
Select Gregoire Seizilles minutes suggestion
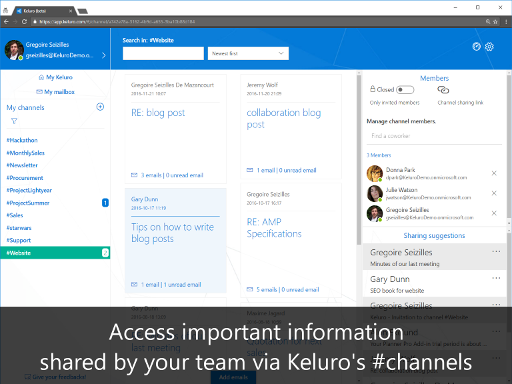(434, 257)
